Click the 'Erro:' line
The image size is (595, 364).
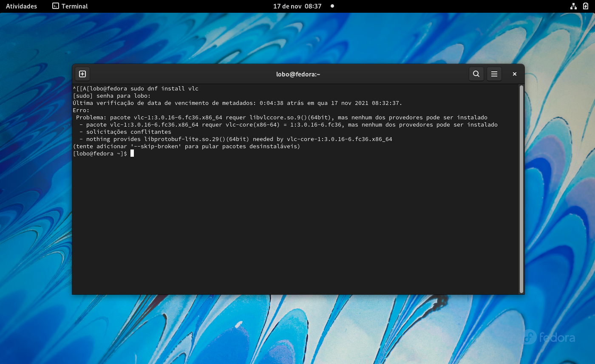(81, 110)
